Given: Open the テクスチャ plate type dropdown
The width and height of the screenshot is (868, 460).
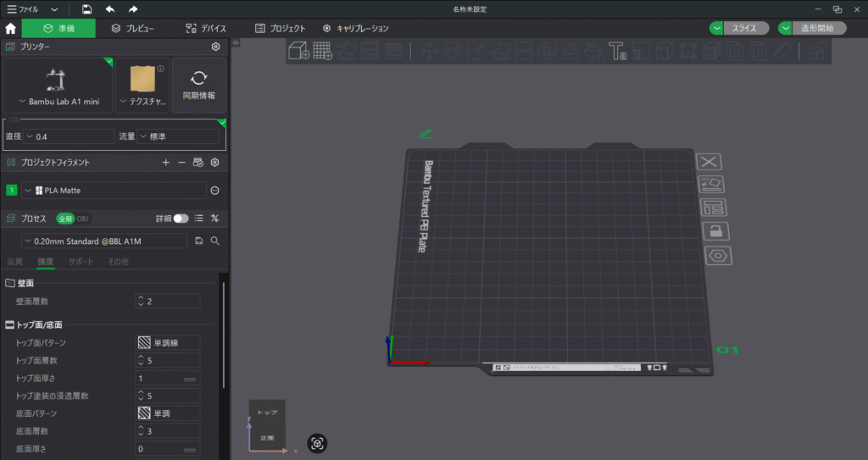Looking at the screenshot, I should (x=142, y=86).
